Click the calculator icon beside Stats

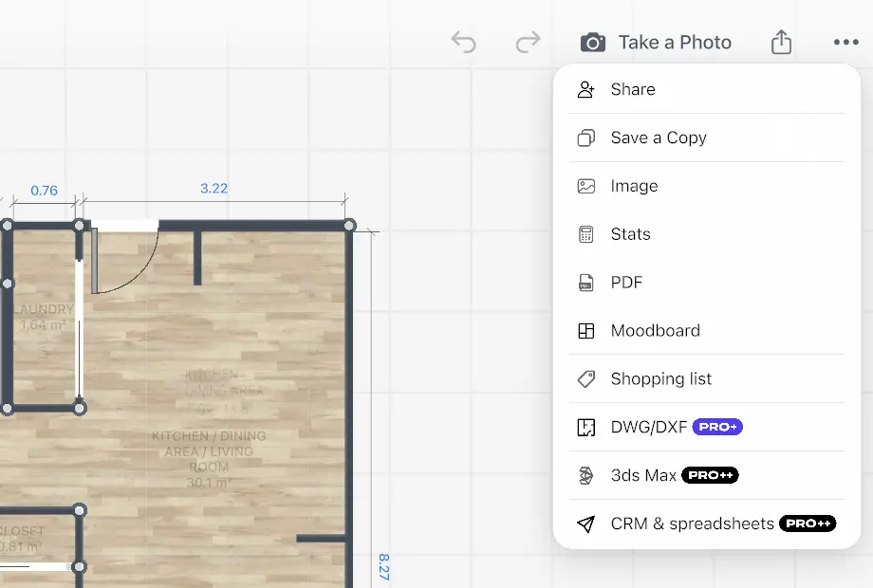(x=585, y=234)
